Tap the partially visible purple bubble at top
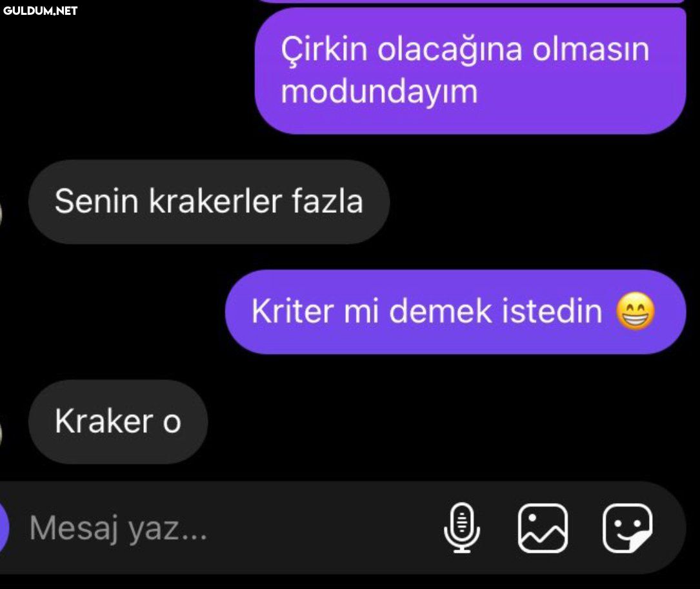 pyautogui.click(x=471, y=1)
